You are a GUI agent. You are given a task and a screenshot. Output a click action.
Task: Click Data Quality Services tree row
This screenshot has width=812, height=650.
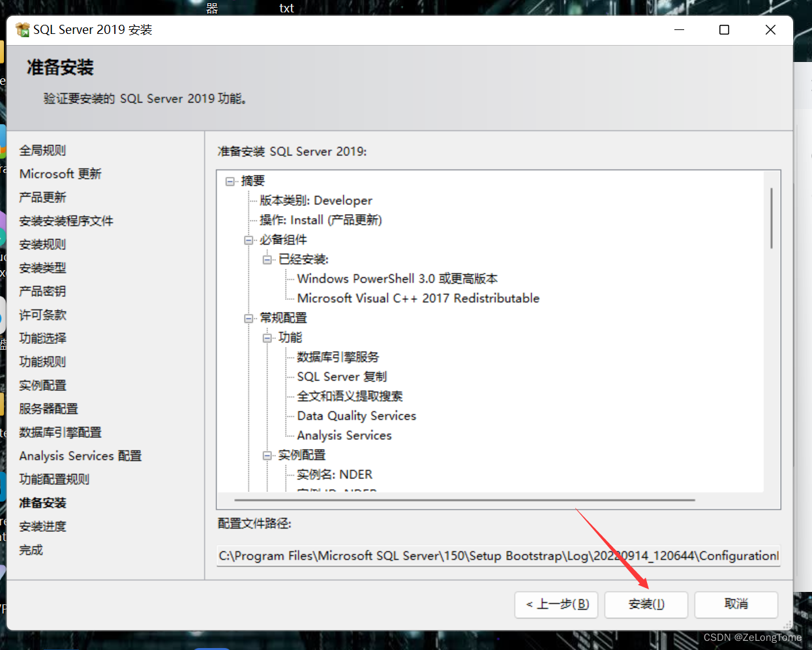[356, 416]
